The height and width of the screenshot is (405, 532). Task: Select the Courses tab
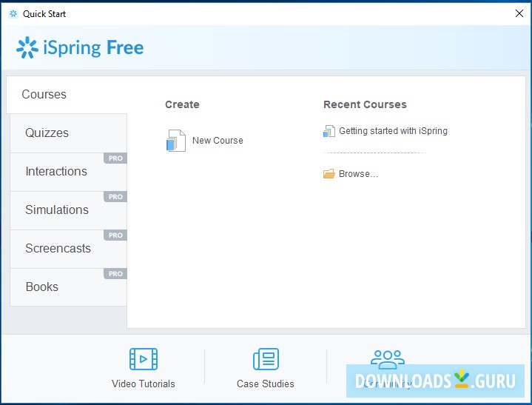coord(67,94)
